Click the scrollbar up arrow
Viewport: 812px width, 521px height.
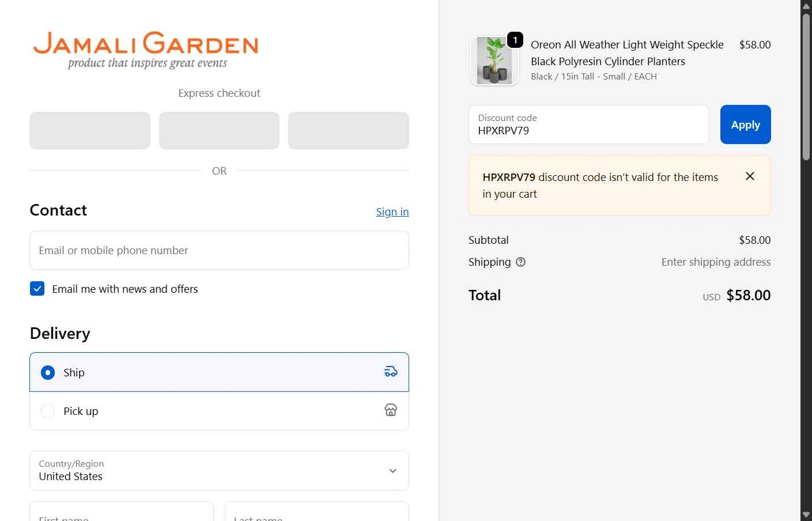coord(806,6)
